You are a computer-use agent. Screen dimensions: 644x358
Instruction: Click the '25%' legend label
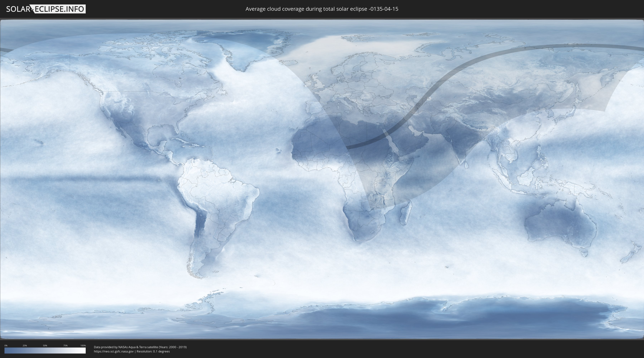25,345
